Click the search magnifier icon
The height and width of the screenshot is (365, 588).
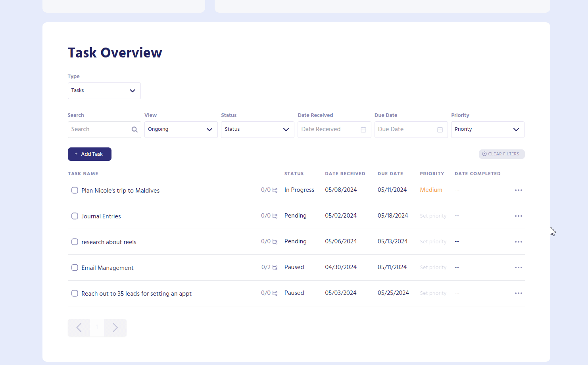click(x=135, y=130)
